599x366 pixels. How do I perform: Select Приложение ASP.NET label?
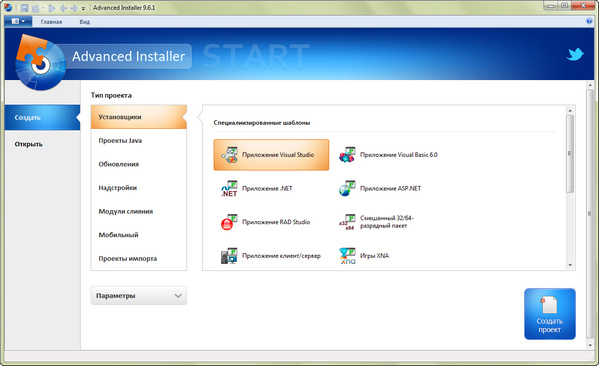390,188
